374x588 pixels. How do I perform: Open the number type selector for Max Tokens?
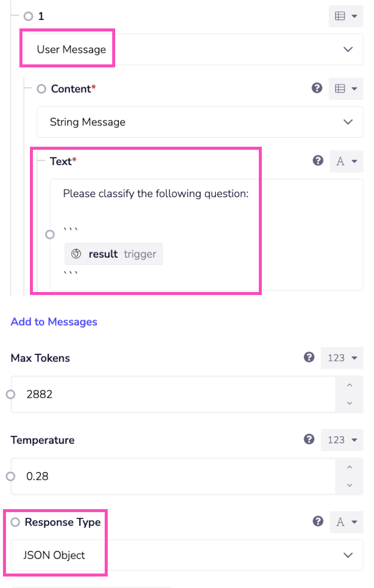point(342,358)
